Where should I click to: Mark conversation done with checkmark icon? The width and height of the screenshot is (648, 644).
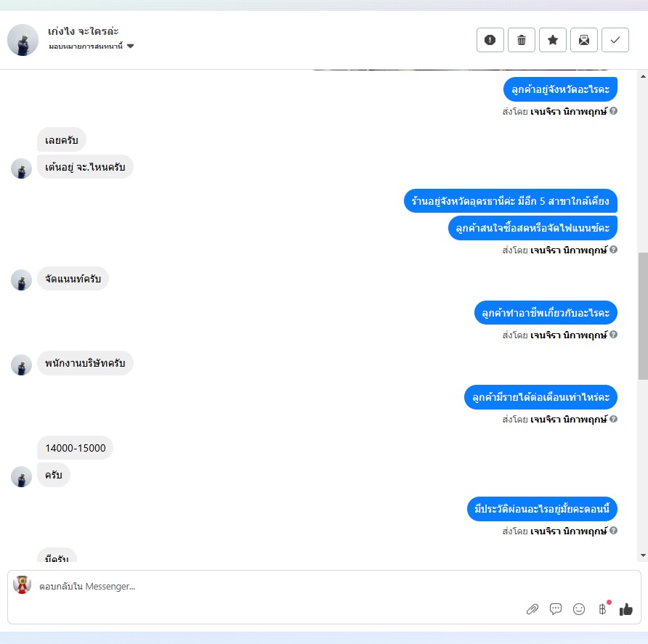[x=615, y=40]
